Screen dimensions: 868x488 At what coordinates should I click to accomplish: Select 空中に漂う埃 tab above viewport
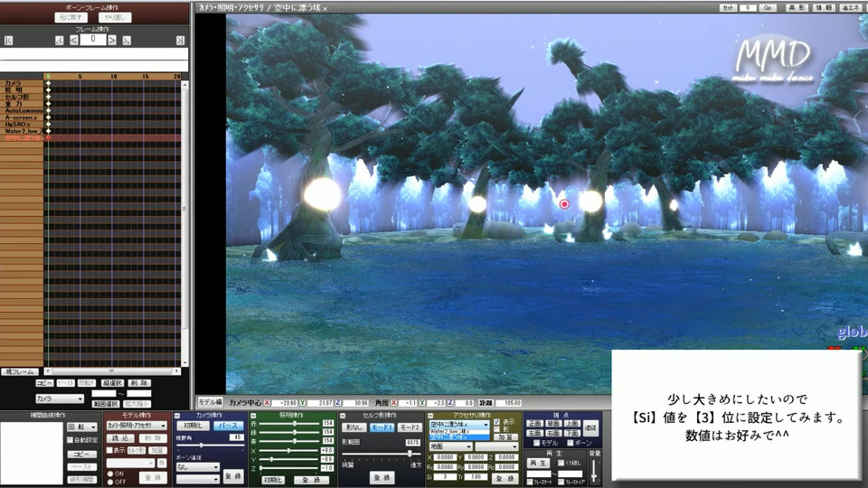pos(300,8)
